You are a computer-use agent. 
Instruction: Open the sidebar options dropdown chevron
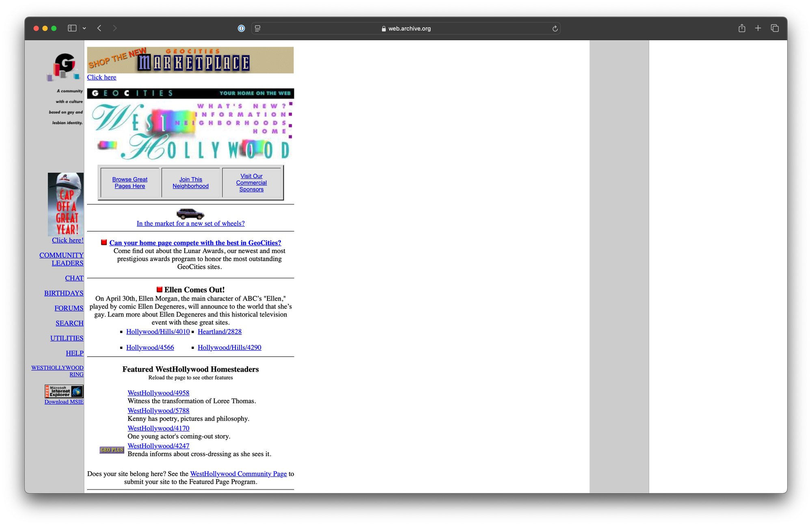click(x=84, y=28)
